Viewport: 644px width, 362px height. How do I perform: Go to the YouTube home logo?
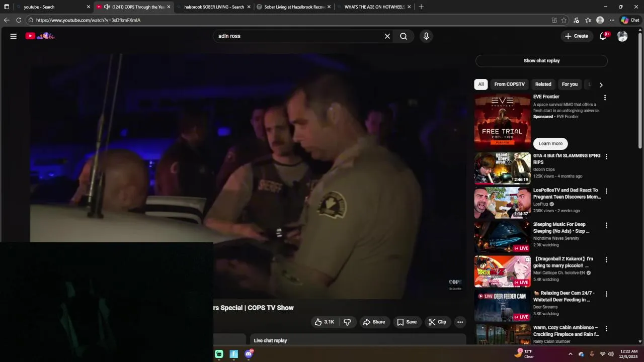[40, 36]
